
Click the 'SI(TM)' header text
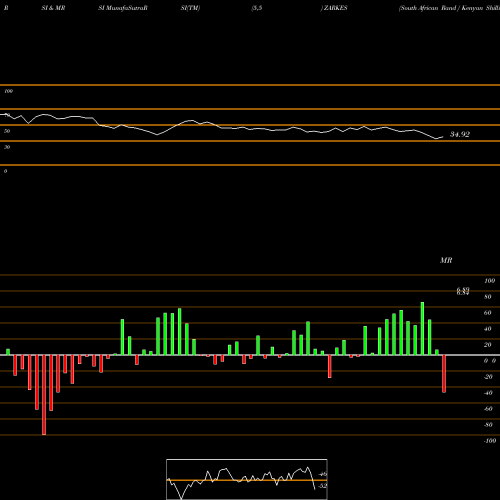(190, 8)
